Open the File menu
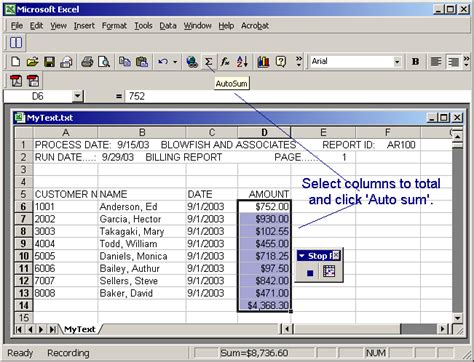The height and width of the screenshot is (362, 474). (x=17, y=26)
